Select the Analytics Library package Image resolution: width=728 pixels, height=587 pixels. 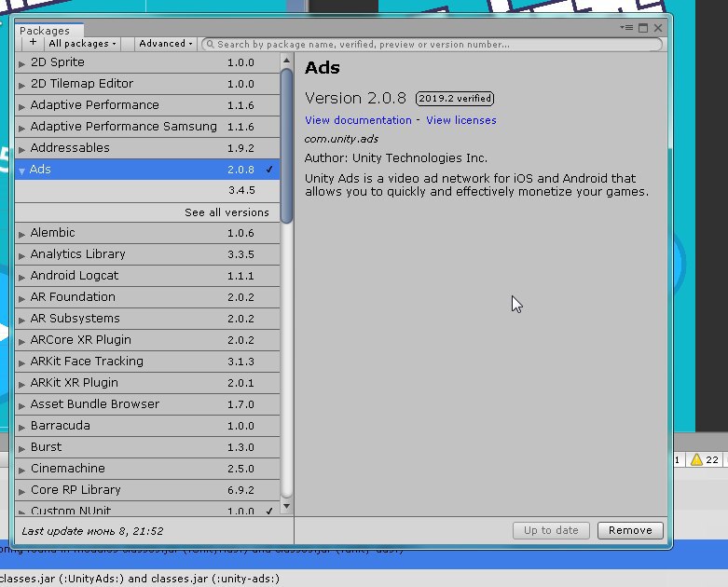click(147, 253)
